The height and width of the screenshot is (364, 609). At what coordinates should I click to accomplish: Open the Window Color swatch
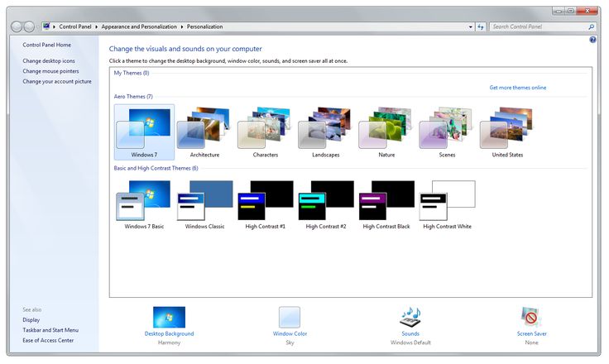click(290, 317)
